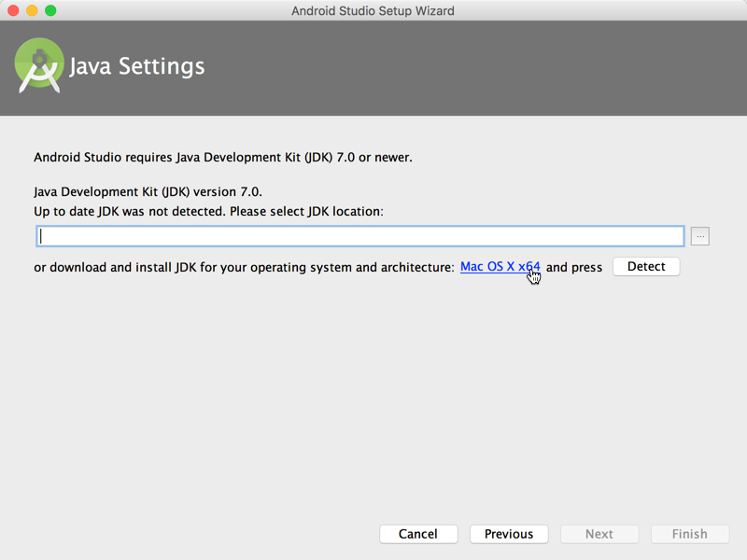Click the dark gray header banner
747x560 pixels.
467,69
